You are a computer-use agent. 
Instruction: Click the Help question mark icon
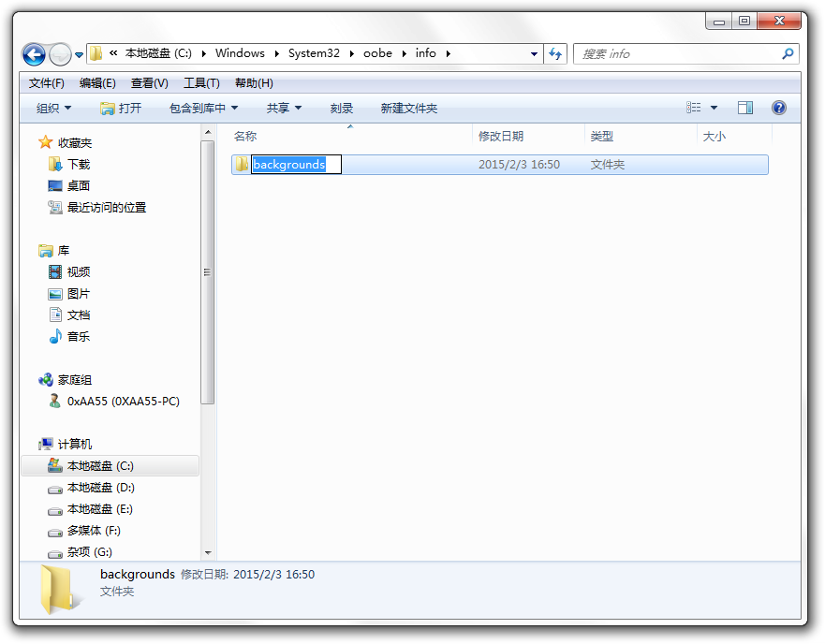(x=778, y=109)
